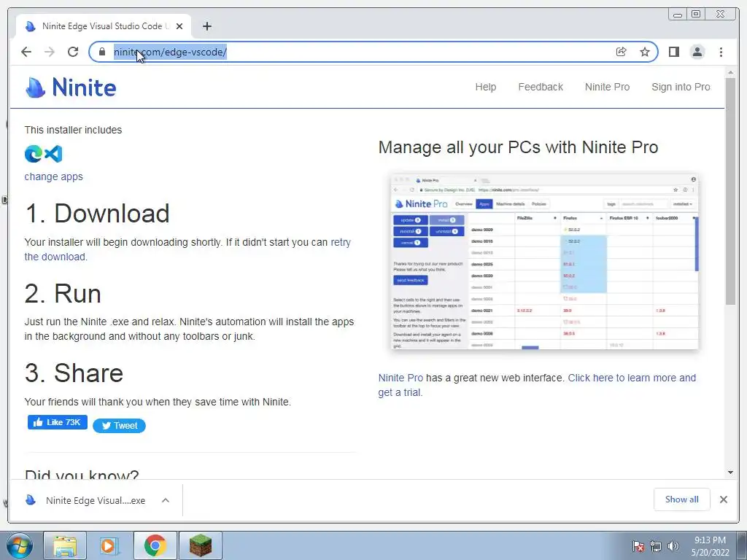The width and height of the screenshot is (747, 560).
Task: Open a new tab with plus button
Action: click(206, 26)
